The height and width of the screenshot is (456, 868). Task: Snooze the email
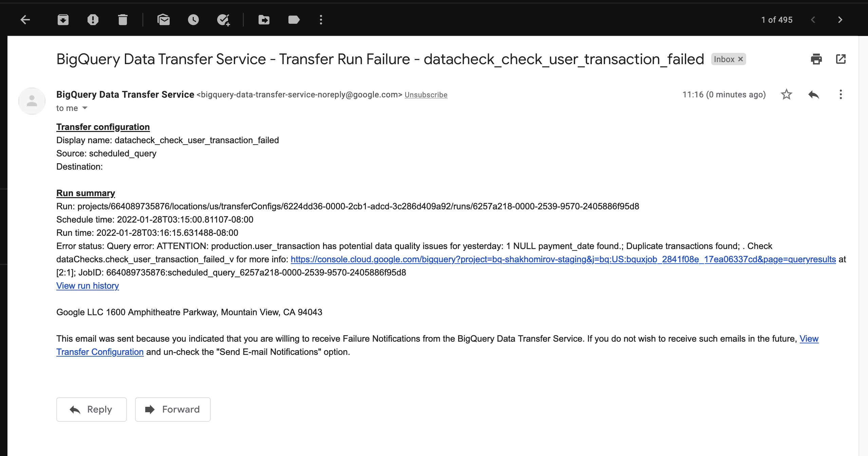point(193,19)
